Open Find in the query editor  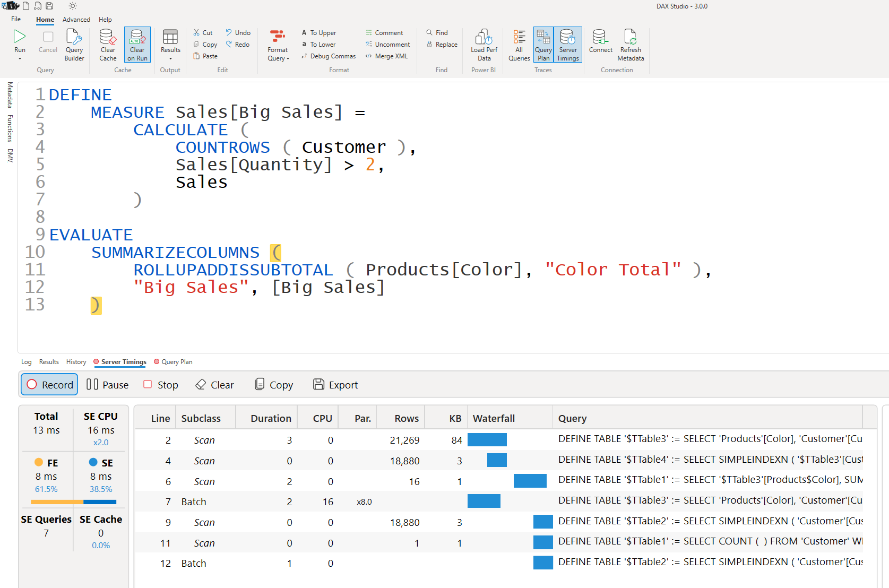437,32
